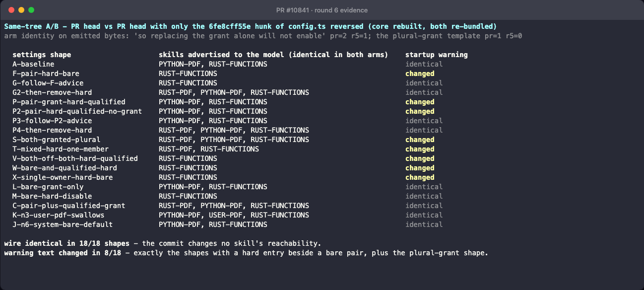Click identical status for A-baseline row
The image size is (644, 290).
pos(424,64)
